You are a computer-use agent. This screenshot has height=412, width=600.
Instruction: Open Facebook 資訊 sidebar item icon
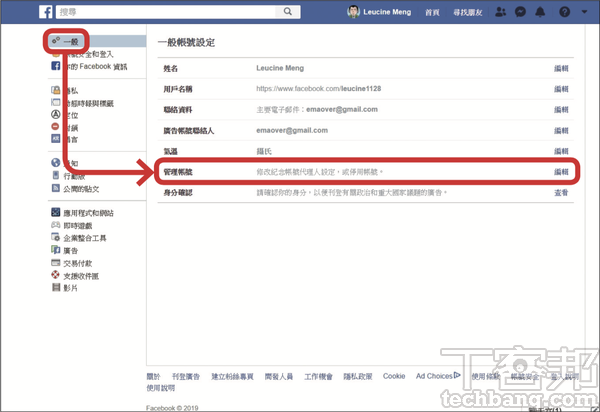(x=56, y=66)
